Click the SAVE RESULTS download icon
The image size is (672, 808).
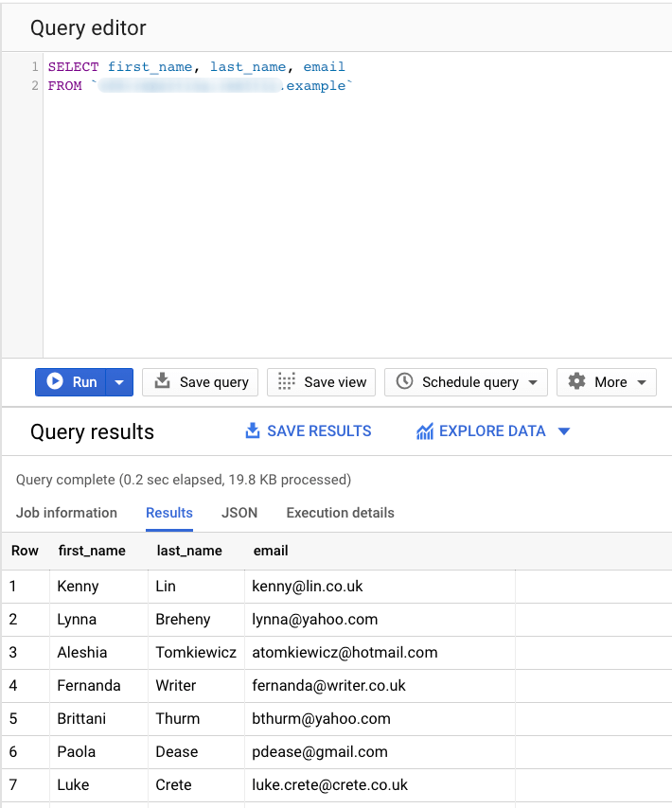pyautogui.click(x=253, y=430)
